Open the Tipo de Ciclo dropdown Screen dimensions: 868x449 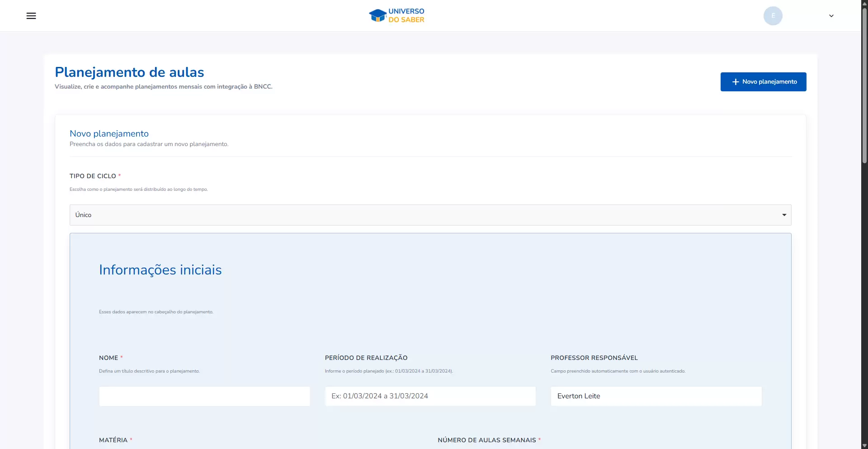(x=430, y=215)
